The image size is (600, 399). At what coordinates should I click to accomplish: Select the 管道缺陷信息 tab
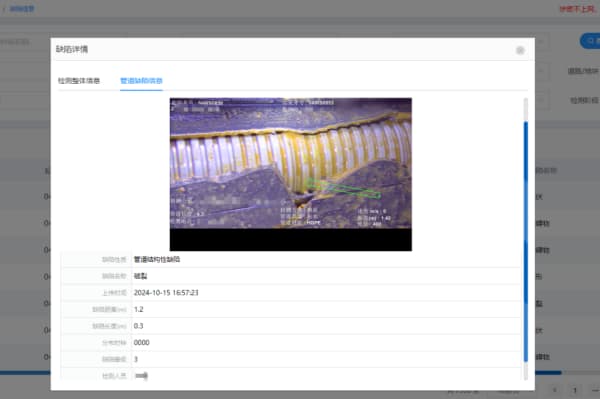point(141,81)
